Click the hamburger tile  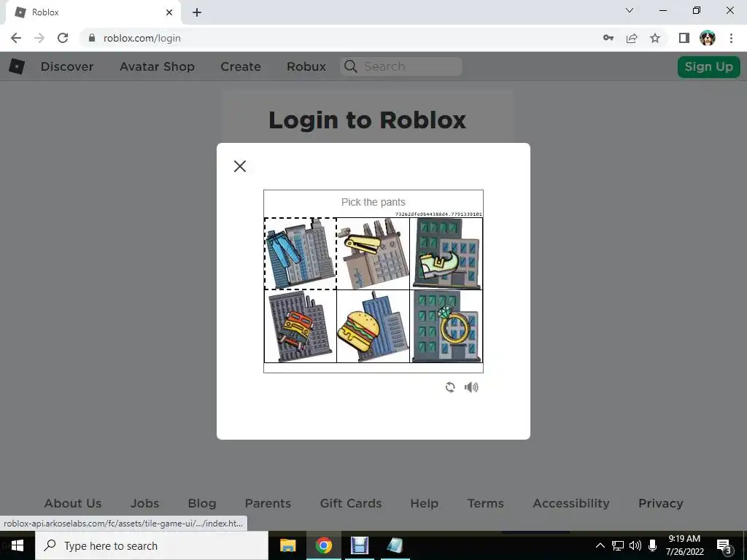click(x=373, y=326)
